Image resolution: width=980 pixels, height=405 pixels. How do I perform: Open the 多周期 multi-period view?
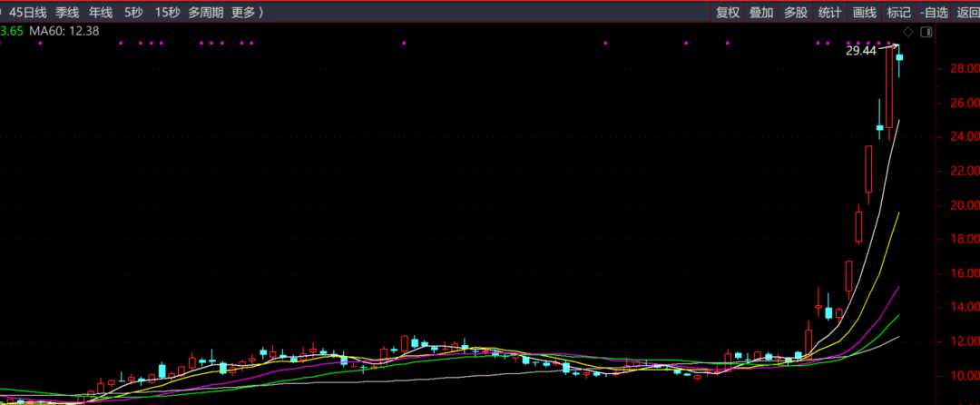click(x=206, y=12)
